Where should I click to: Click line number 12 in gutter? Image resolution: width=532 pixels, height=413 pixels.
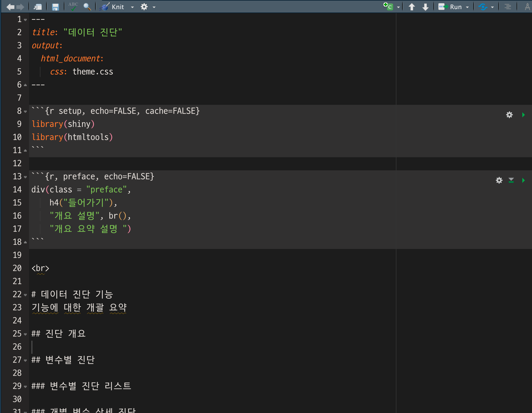click(17, 163)
